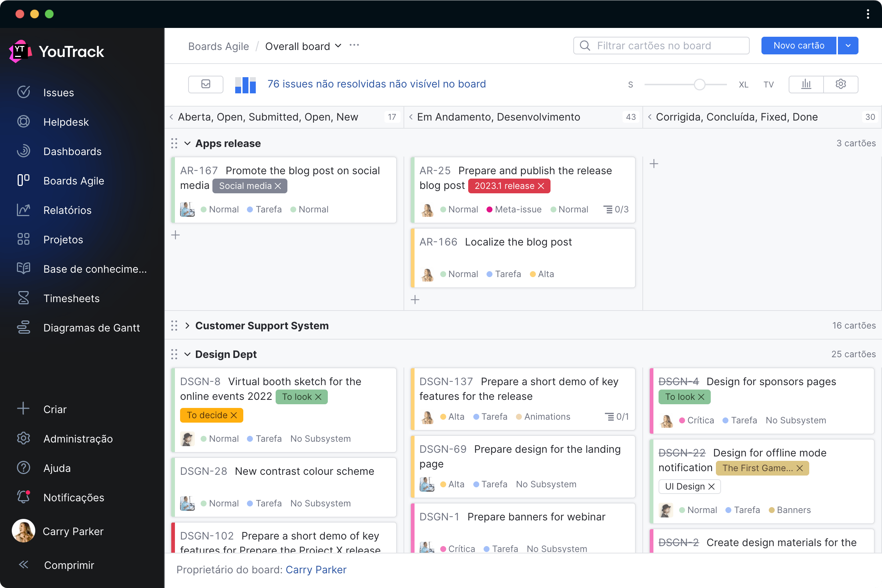The width and height of the screenshot is (882, 588).
Task: Select the Boards Agile menu item
Action: pos(74,180)
